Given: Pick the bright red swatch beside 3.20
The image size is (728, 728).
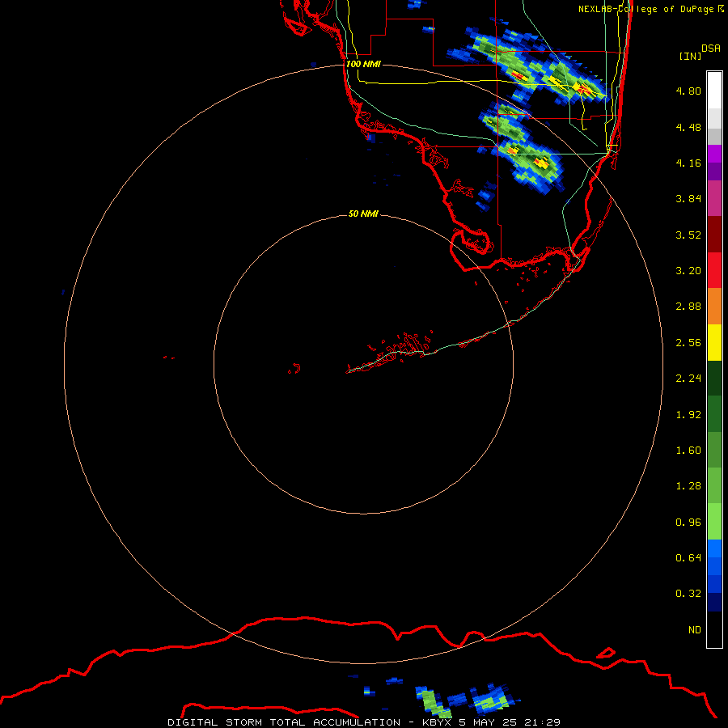Looking at the screenshot, I should click(714, 270).
